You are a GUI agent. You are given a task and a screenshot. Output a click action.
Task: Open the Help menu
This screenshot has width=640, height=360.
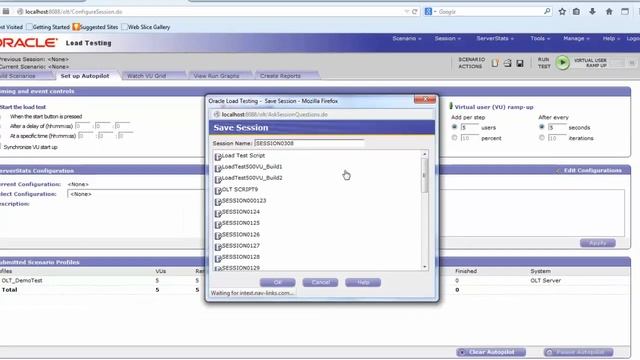tap(611, 38)
